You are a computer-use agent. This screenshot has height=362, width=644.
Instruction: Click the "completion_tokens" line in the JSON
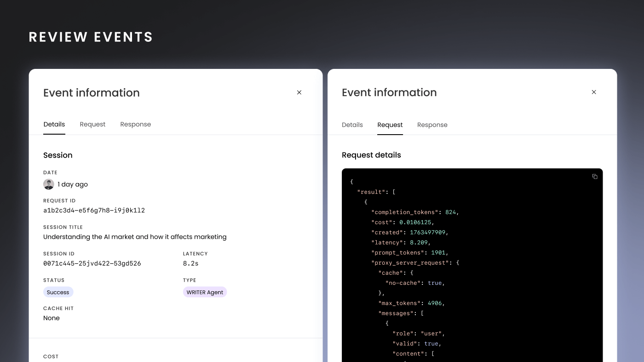click(x=415, y=212)
